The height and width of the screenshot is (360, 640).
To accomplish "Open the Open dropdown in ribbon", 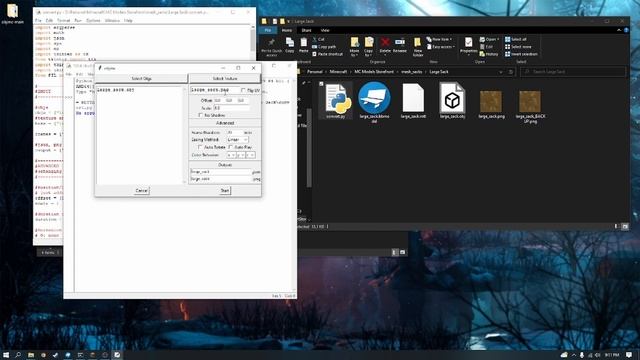I will (x=489, y=39).
